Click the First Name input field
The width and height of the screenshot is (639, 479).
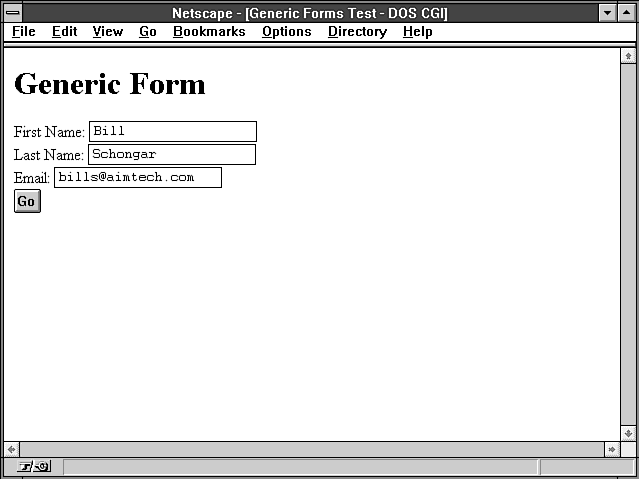point(173,131)
